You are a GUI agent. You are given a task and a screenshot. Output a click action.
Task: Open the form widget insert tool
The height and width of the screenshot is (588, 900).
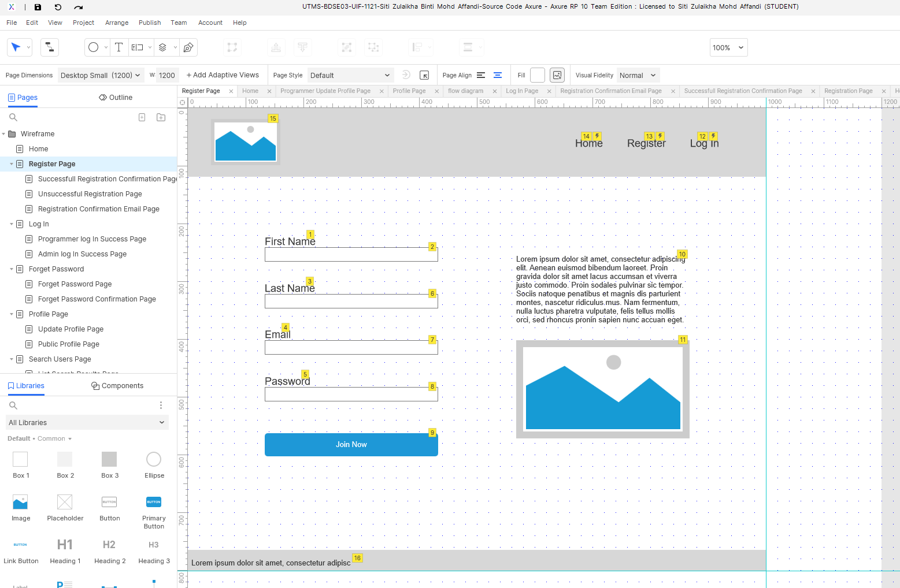tap(138, 47)
